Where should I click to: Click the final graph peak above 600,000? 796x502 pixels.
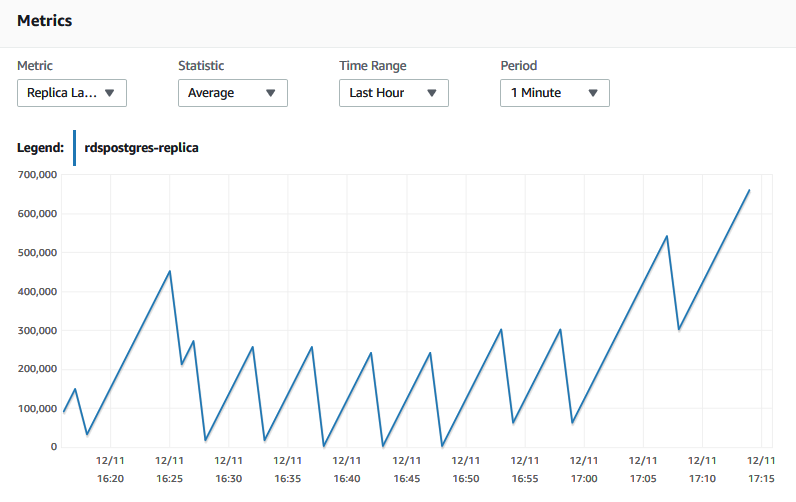pos(749,190)
